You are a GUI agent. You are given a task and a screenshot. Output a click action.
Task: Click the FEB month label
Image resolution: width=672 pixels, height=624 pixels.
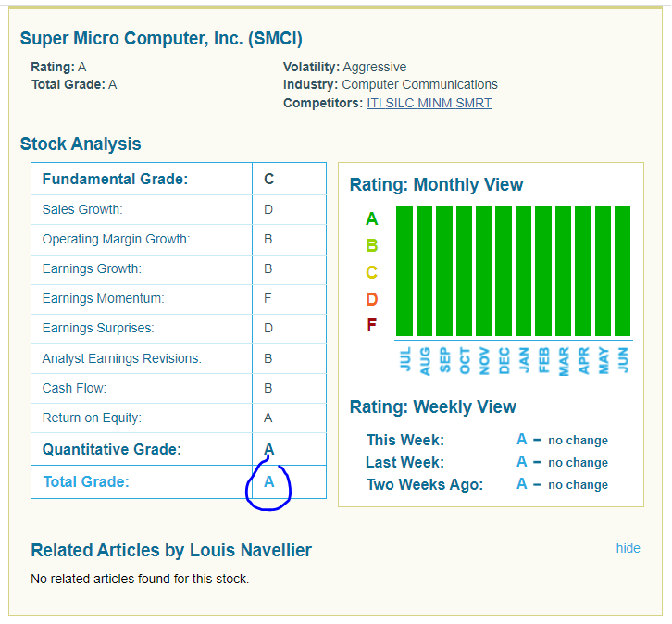coord(544,360)
